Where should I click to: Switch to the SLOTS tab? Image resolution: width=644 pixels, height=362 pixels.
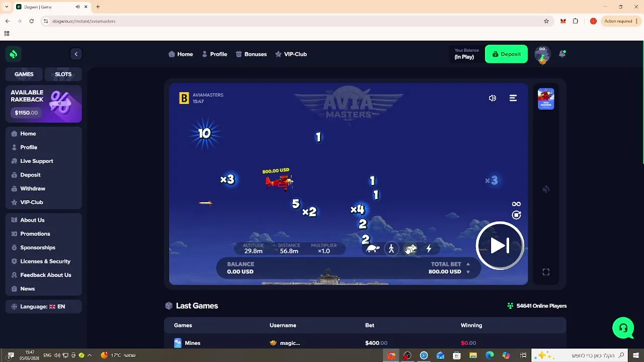point(63,74)
